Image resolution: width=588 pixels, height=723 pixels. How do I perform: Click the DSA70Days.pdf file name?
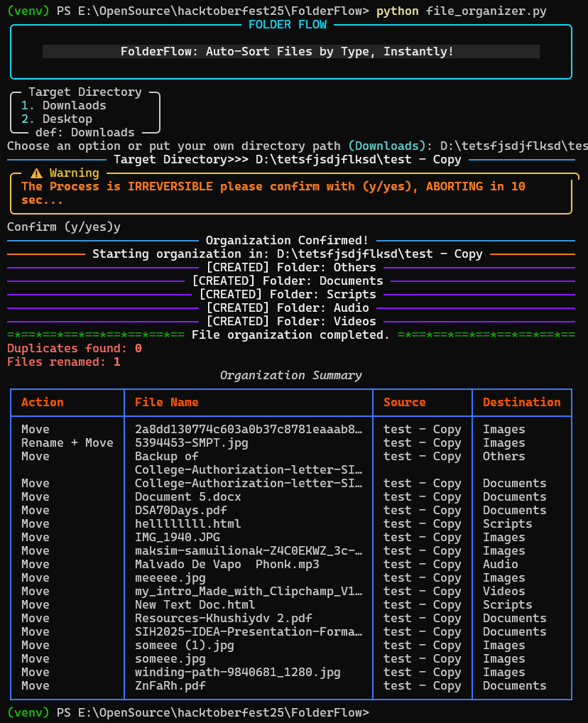pos(181,510)
